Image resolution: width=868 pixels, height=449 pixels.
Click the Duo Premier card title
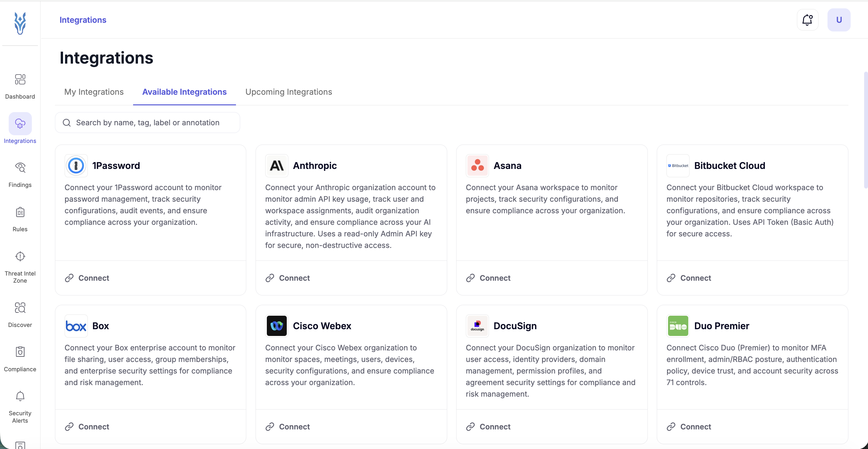[722, 326]
